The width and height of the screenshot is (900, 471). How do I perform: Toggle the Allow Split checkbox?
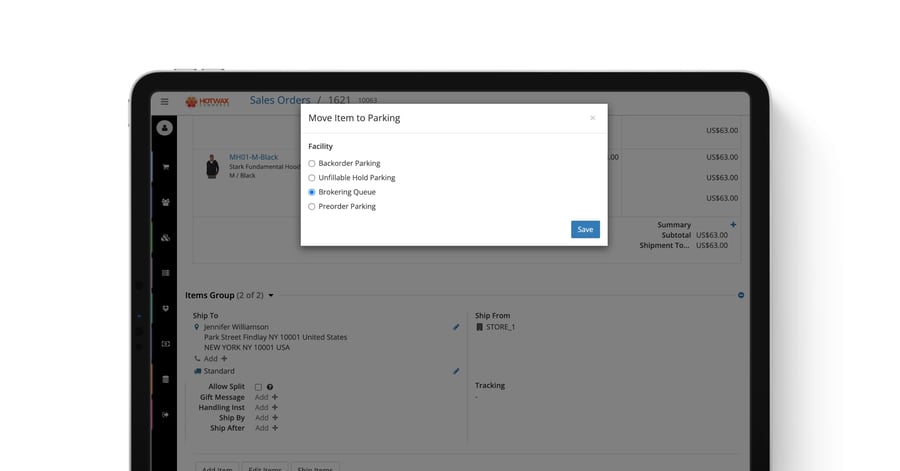coord(258,387)
